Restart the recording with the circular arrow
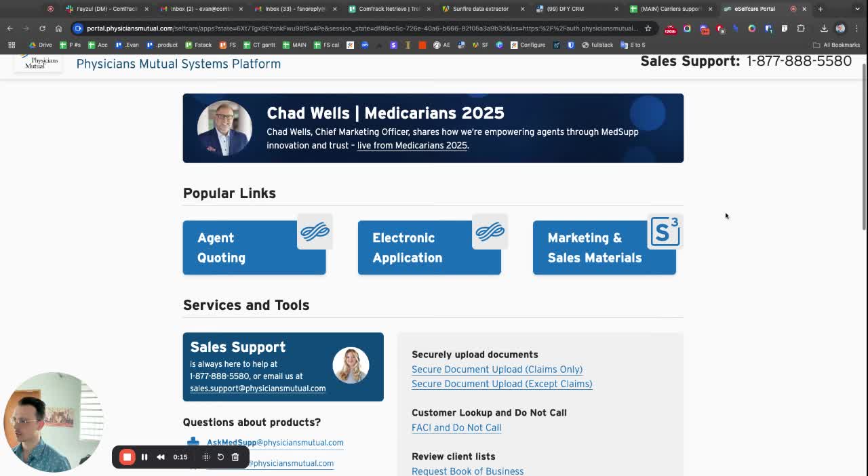This screenshot has height=476, width=868. click(x=220, y=457)
